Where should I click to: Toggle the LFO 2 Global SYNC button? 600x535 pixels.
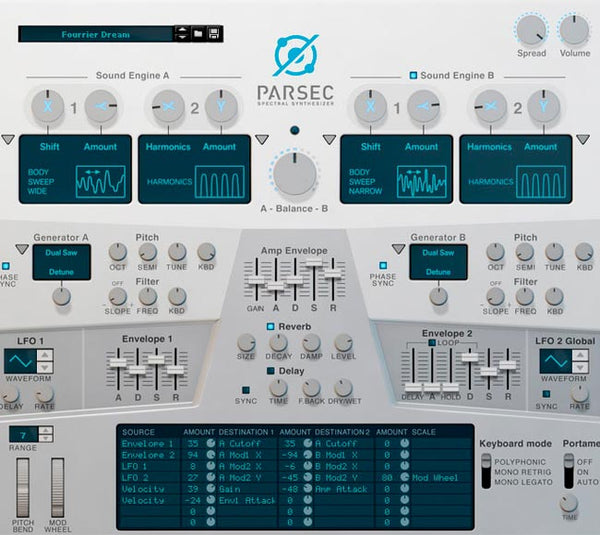tap(546, 394)
